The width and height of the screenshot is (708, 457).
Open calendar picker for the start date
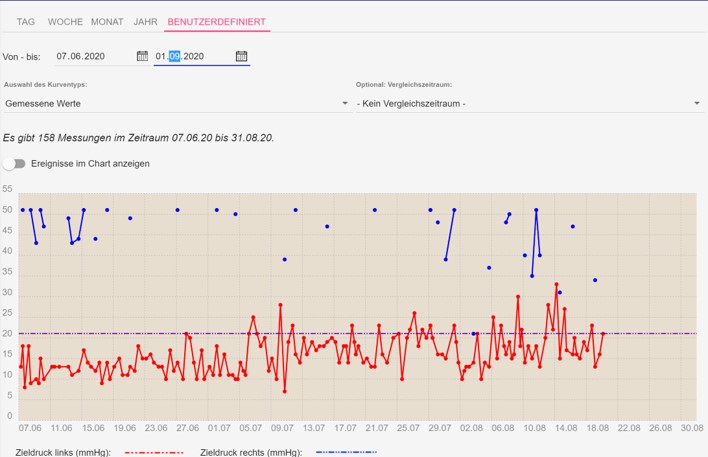(142, 57)
